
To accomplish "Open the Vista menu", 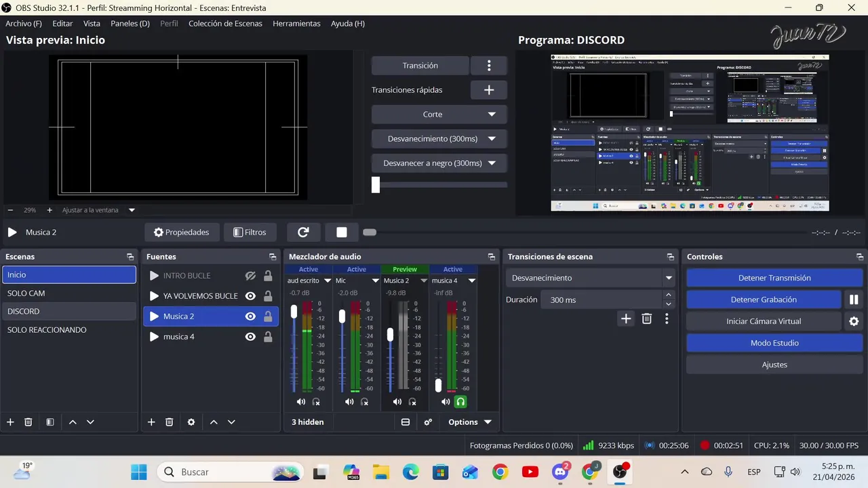I will [92, 24].
